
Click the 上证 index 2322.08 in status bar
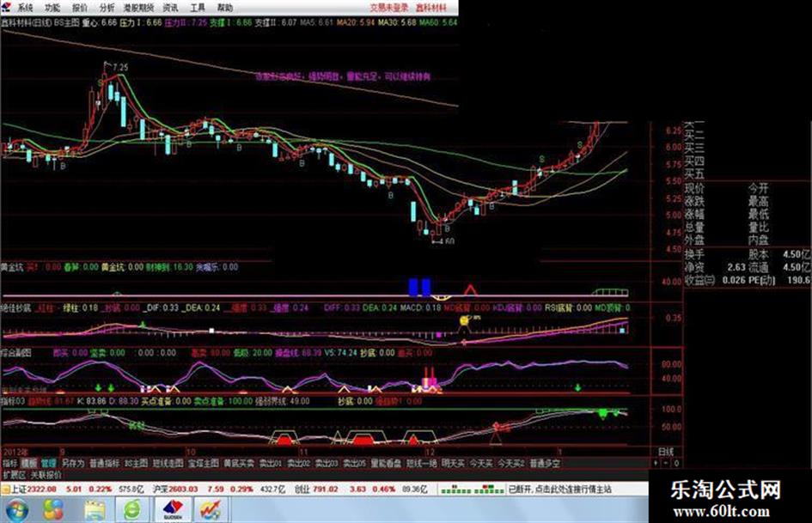pos(34,489)
